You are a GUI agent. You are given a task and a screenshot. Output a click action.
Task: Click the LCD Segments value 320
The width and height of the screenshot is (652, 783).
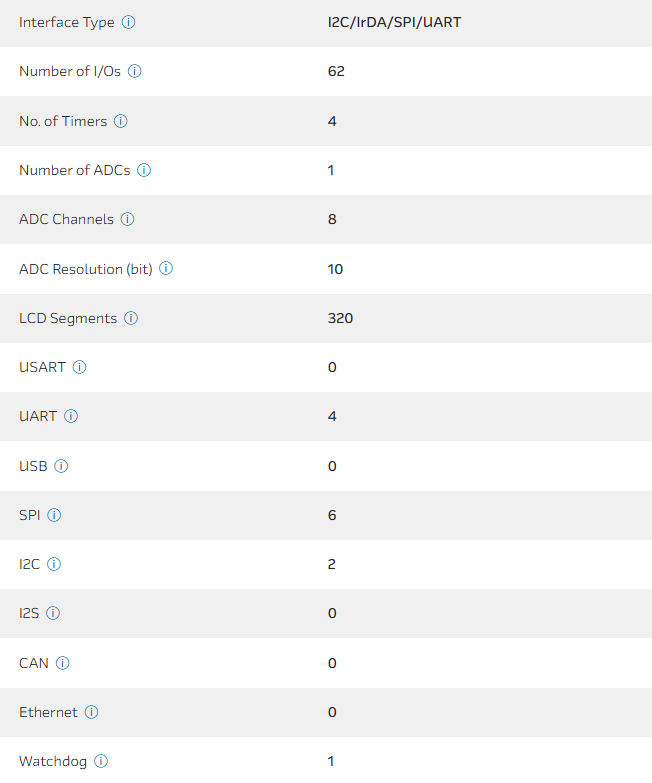click(x=340, y=318)
